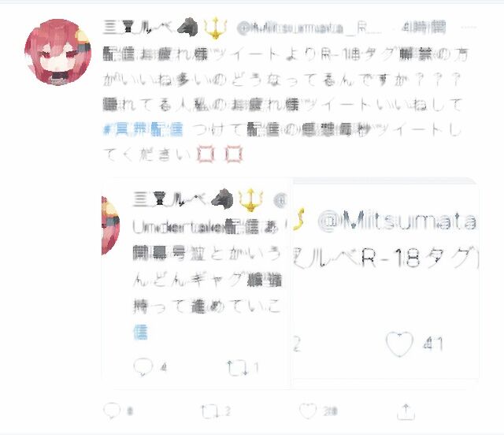This screenshot has height=435, width=504.
Task: Click the cropped avatar inside left image
Action: click(x=110, y=226)
